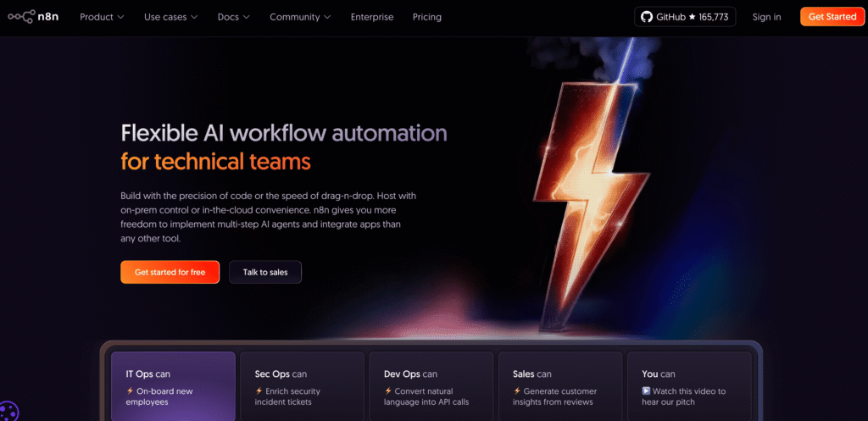Click the GitHub octocat icon
Viewport: 868px width, 421px height.
tap(648, 17)
